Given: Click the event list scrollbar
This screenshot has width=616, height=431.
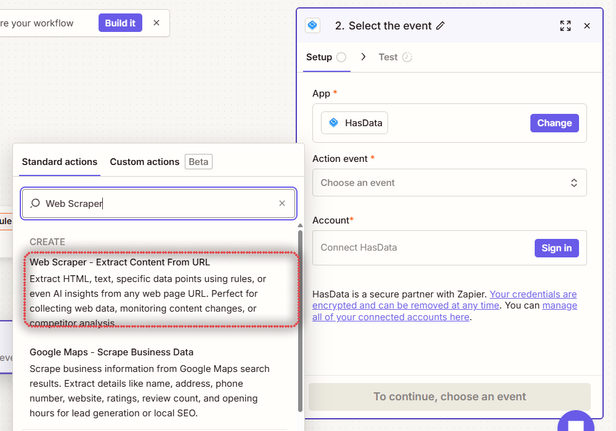Looking at the screenshot, I should [x=300, y=321].
